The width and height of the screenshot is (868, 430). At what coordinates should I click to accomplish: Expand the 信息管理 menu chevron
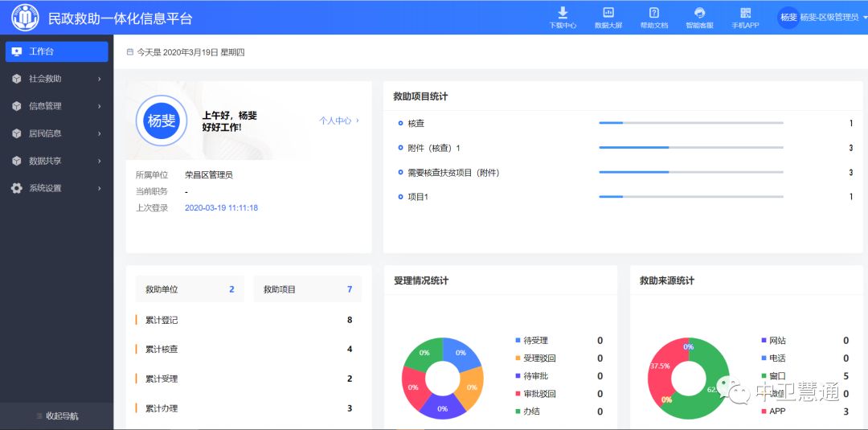(99, 106)
